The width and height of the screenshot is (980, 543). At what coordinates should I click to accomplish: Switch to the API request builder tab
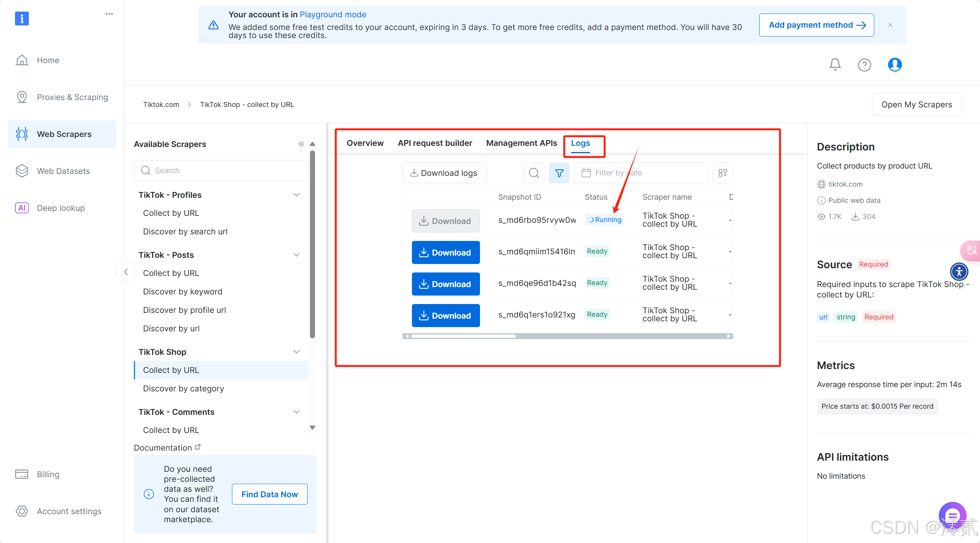435,143
